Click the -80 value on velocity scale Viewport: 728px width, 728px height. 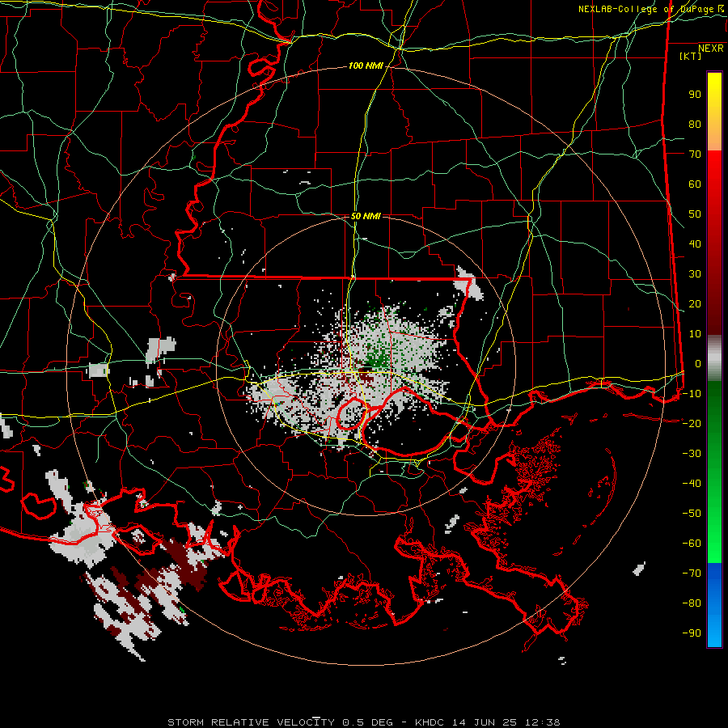coord(692,603)
